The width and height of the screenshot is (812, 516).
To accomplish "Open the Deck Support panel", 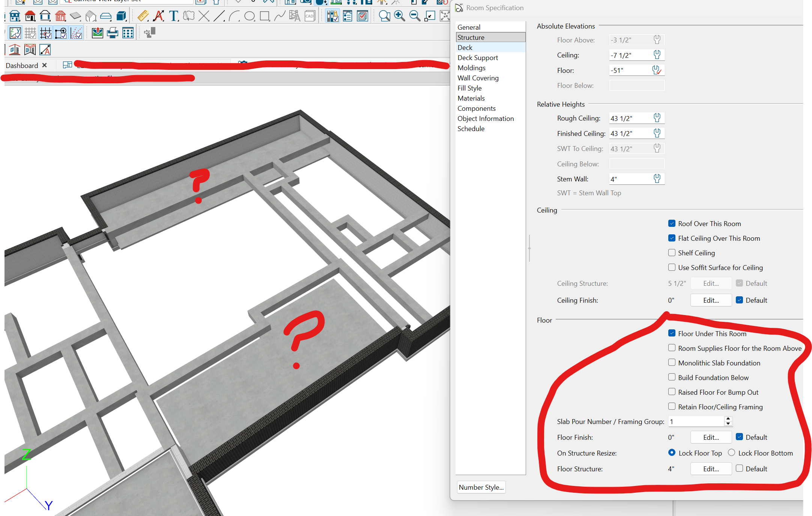I will (478, 57).
